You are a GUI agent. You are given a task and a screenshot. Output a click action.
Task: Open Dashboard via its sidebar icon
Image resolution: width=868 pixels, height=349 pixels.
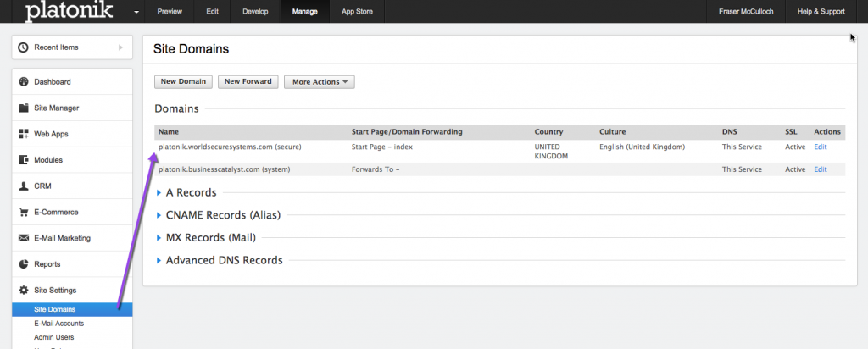(24, 82)
